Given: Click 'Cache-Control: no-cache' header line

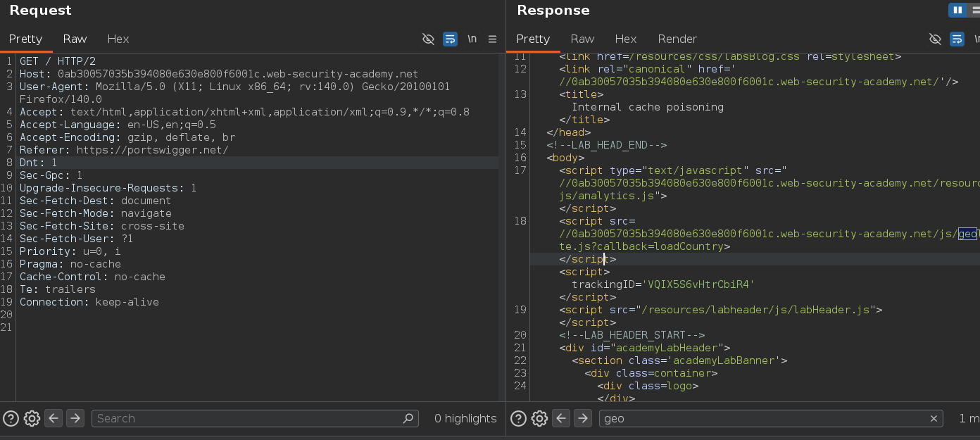Looking at the screenshot, I should [x=92, y=277].
